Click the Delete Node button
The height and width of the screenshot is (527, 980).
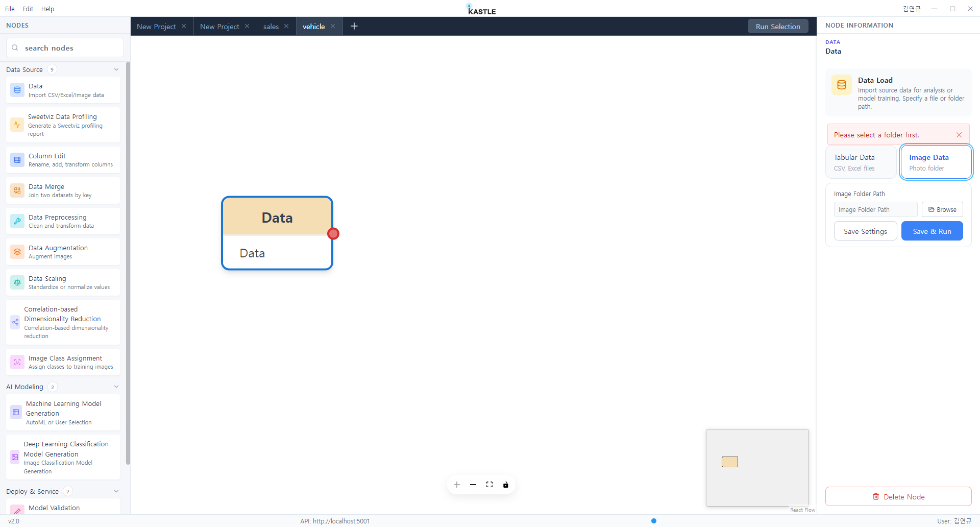click(898, 496)
